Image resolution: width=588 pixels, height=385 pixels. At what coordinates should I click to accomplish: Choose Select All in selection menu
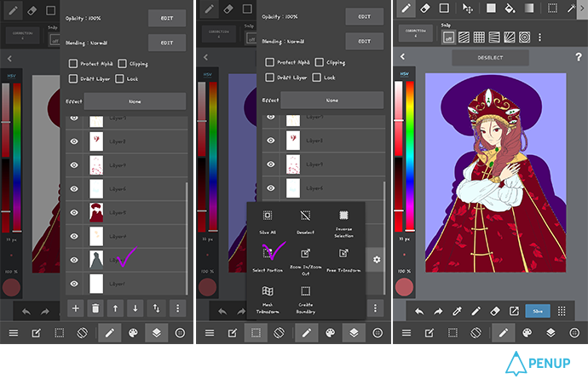click(x=268, y=222)
